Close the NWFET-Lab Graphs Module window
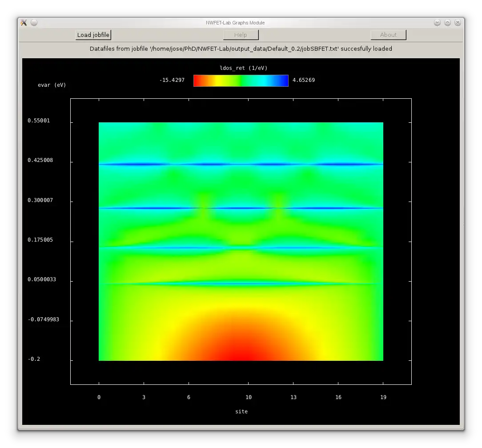 [458, 23]
